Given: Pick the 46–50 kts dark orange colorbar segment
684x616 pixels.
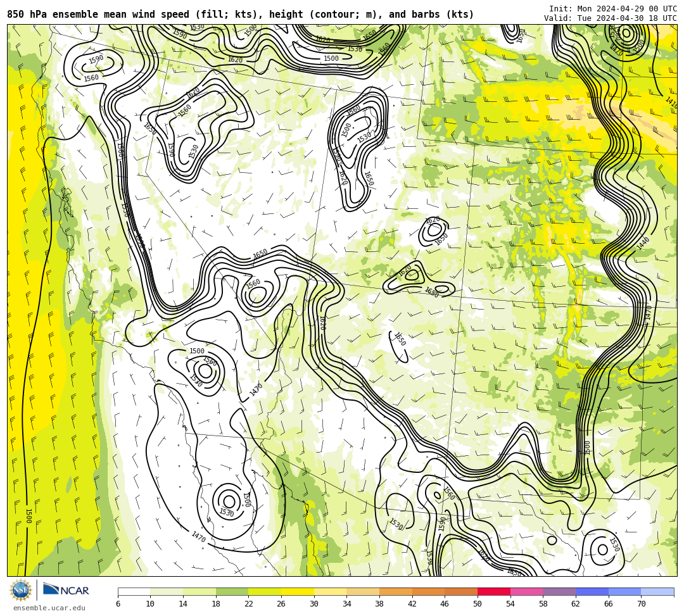Looking at the screenshot, I should click(x=461, y=591).
